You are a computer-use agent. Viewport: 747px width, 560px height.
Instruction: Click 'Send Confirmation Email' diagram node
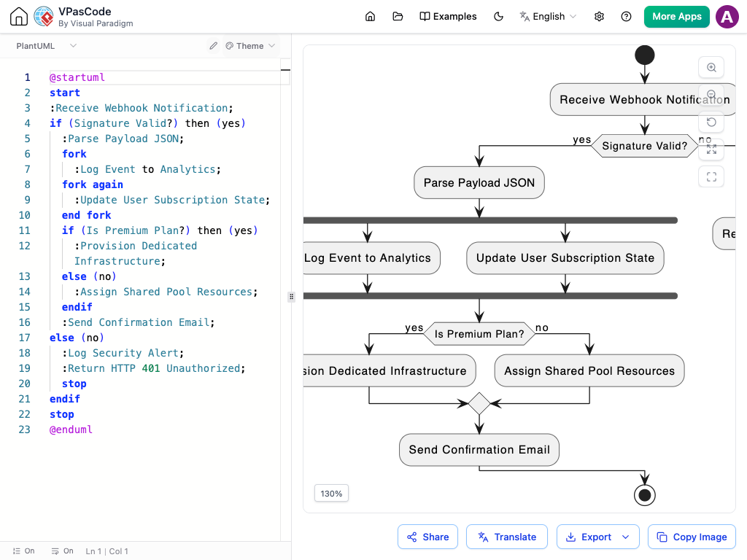click(x=479, y=449)
